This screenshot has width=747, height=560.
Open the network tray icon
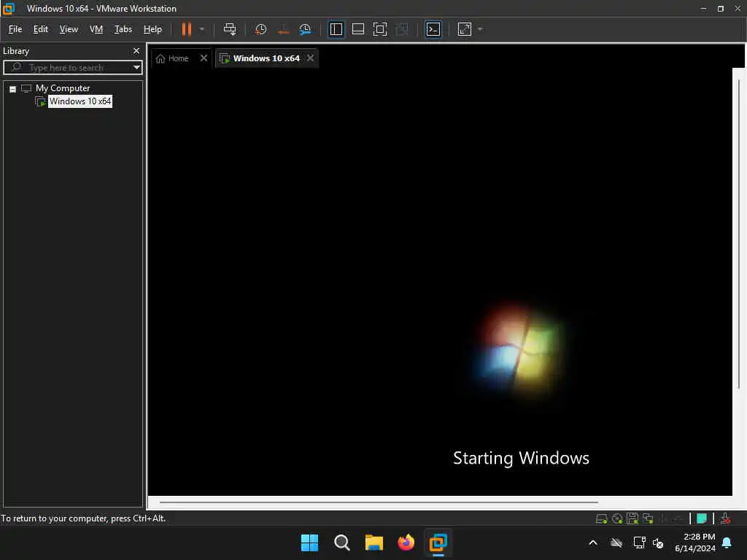pyautogui.click(x=639, y=542)
